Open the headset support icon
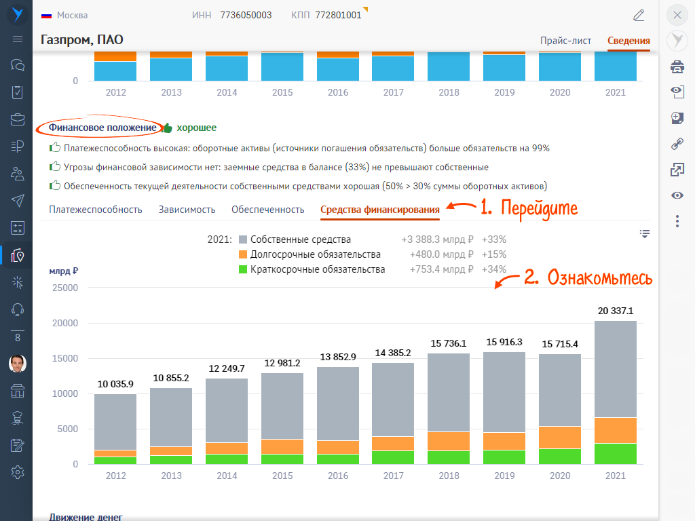Image resolution: width=695 pixels, height=521 pixels. click(17, 309)
